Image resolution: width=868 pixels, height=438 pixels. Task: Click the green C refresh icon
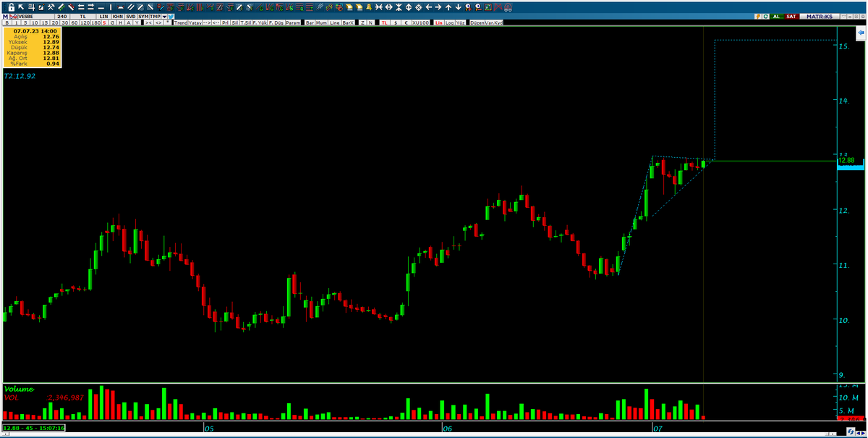[766, 16]
